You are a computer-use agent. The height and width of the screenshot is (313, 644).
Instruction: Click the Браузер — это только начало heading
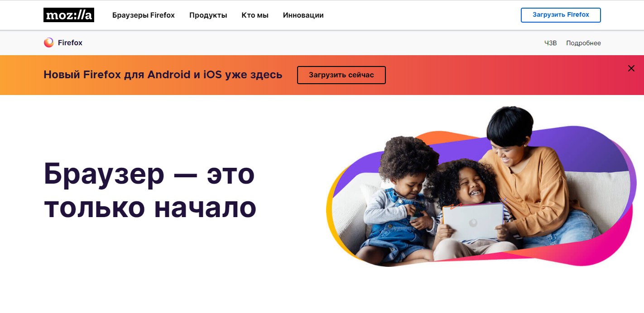click(x=150, y=190)
